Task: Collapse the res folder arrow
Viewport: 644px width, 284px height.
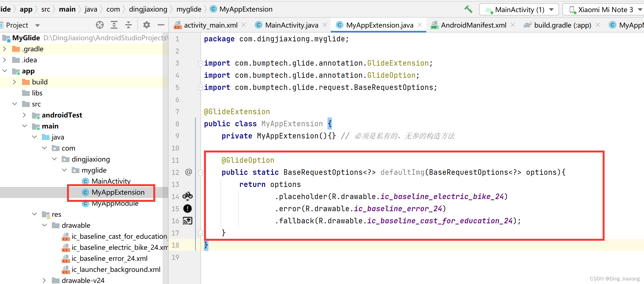Action: [34, 214]
